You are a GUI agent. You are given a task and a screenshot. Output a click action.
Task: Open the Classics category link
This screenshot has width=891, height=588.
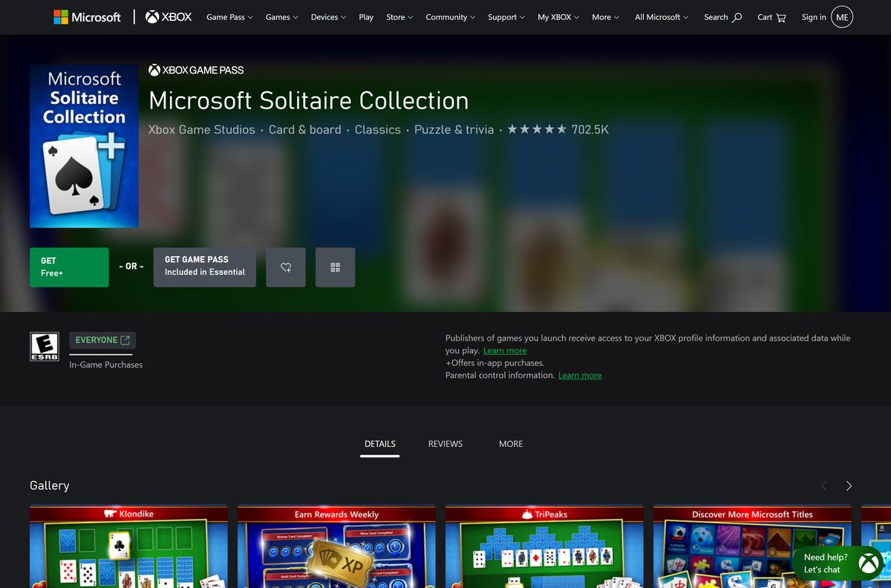click(x=377, y=129)
